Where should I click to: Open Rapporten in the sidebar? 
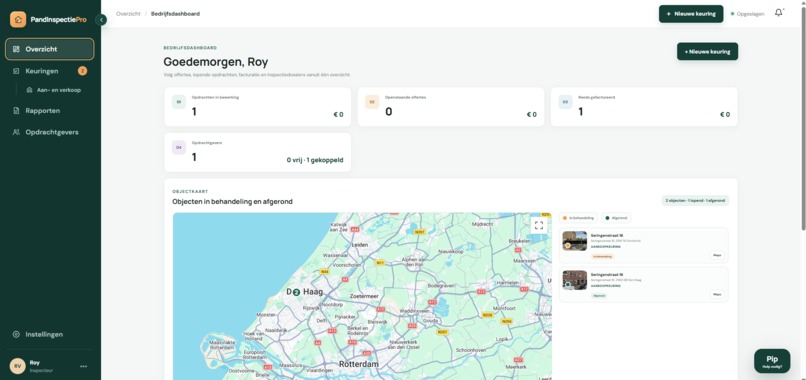click(50, 111)
